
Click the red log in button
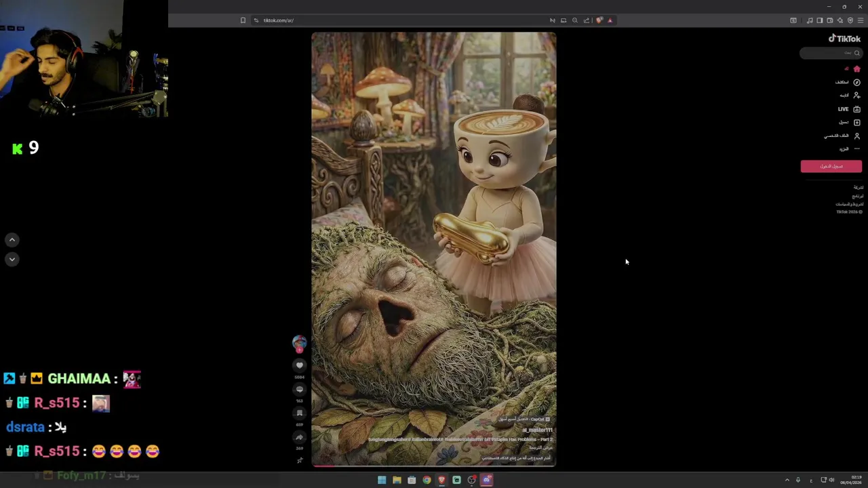831,166
